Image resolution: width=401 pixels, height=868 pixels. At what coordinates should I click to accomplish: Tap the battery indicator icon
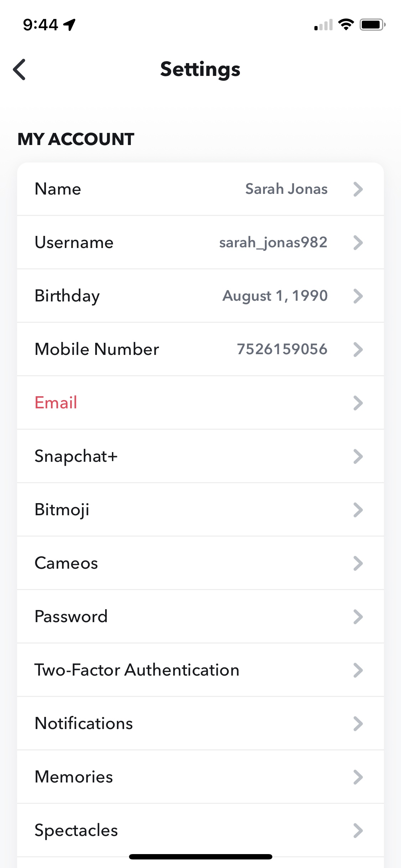[372, 25]
